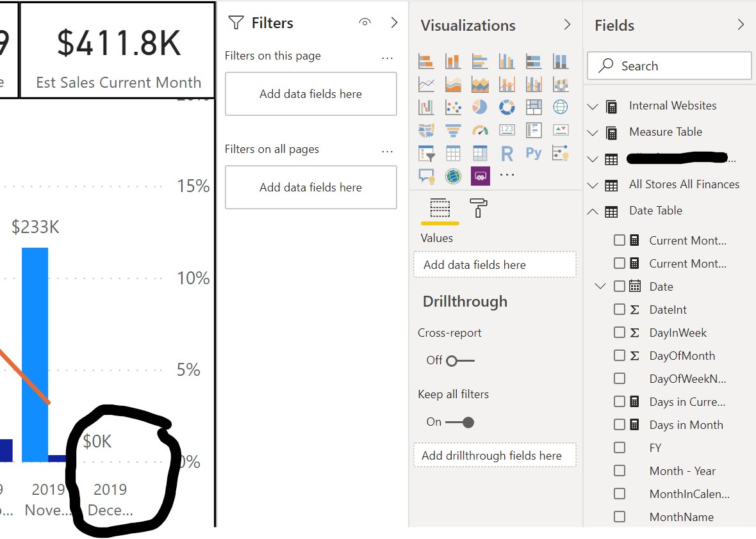Viewport: 756px width, 539px height.
Task: Collapse the Visualizations pane arrow
Action: [568, 24]
